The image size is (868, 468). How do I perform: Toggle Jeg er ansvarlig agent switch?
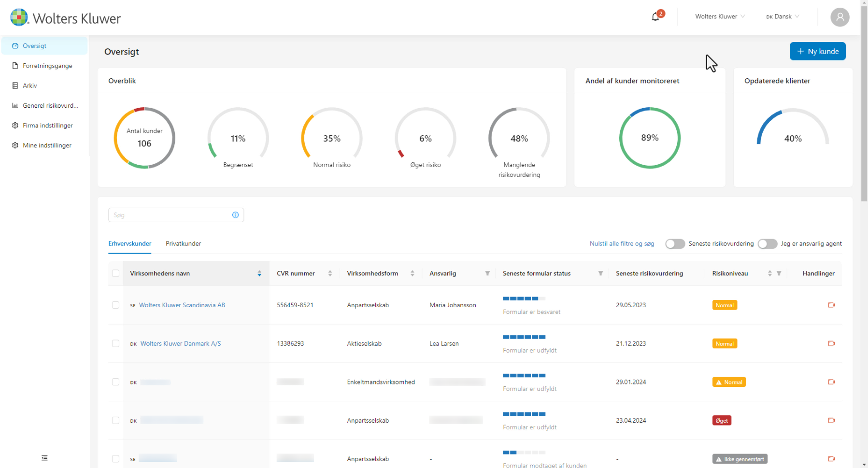(767, 244)
